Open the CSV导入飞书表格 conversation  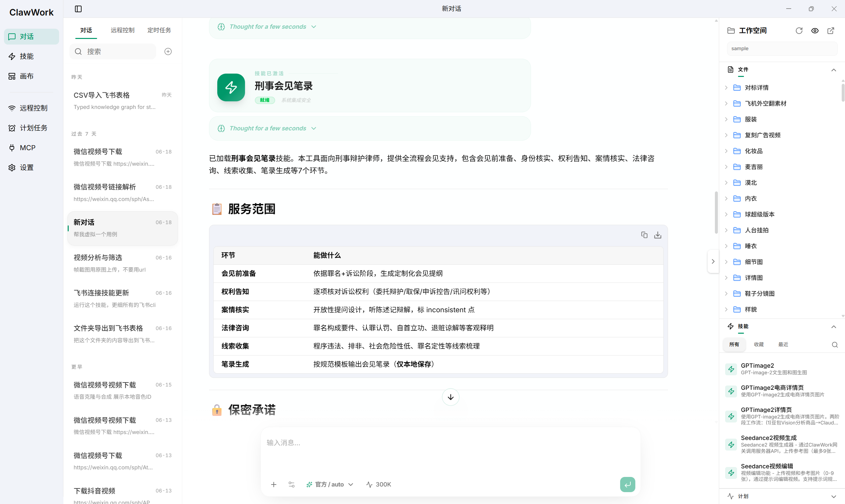(x=123, y=101)
